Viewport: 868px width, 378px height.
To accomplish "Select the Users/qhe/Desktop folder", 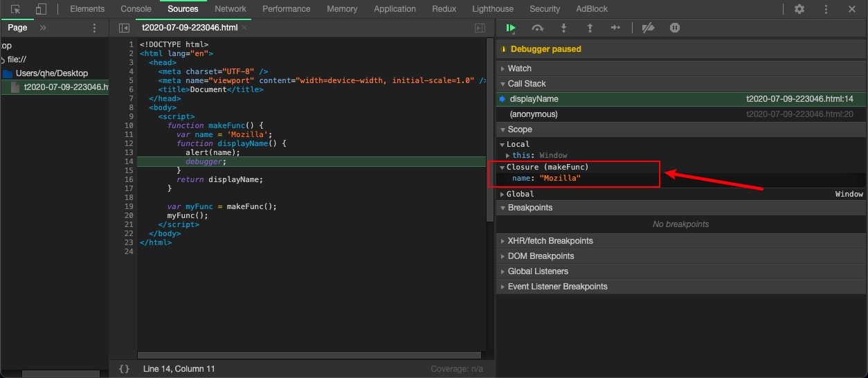I will pyautogui.click(x=52, y=73).
